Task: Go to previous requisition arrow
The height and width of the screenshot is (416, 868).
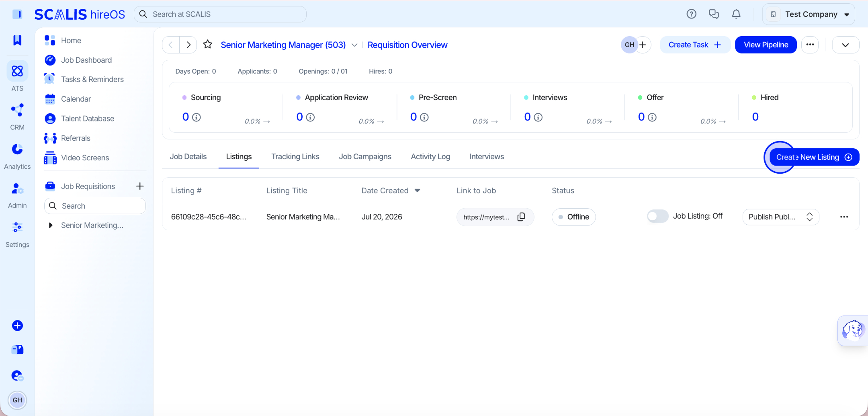Action: point(171,45)
